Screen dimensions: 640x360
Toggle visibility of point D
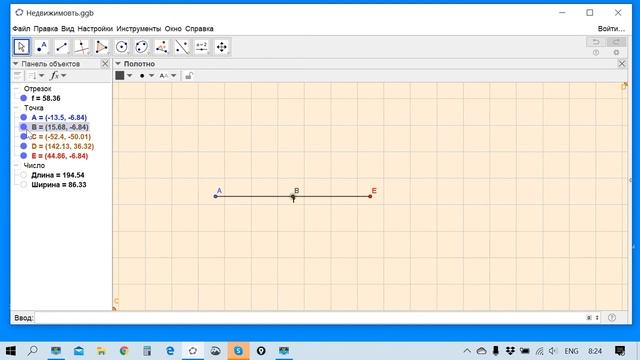coord(24,146)
